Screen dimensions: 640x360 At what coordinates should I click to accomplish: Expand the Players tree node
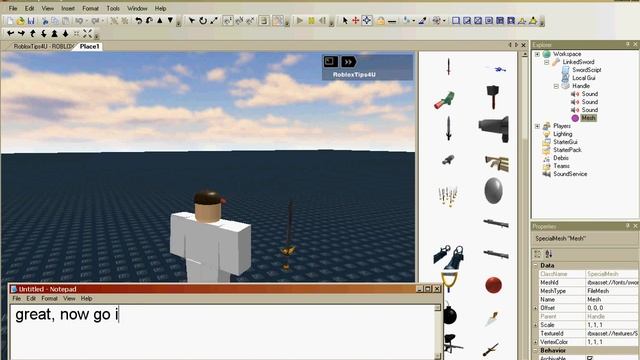(x=537, y=126)
